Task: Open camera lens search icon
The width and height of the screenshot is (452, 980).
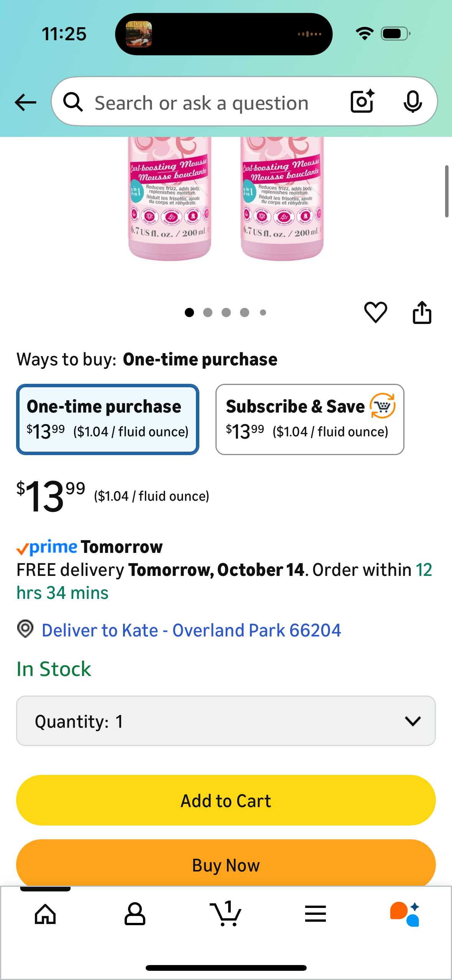Action: (362, 102)
